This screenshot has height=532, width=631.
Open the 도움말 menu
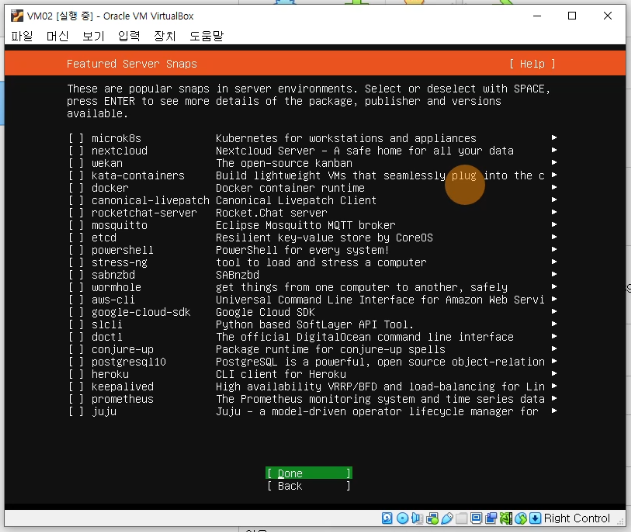click(206, 36)
